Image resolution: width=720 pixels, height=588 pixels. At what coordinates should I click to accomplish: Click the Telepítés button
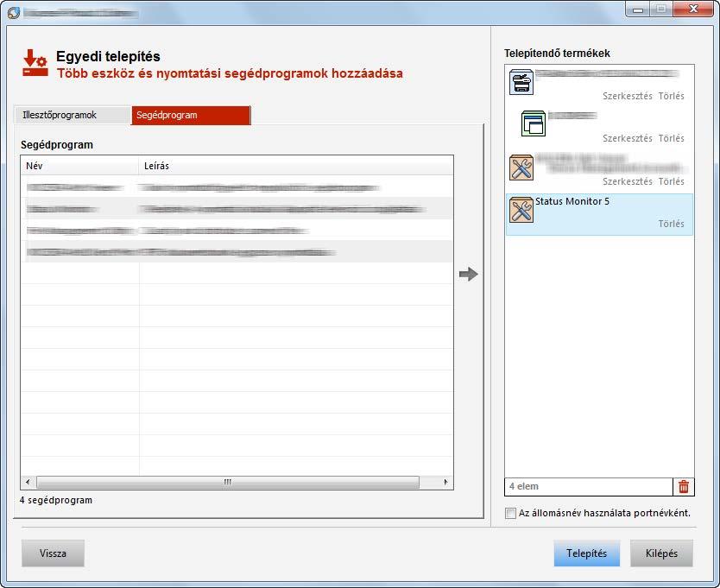point(587,553)
